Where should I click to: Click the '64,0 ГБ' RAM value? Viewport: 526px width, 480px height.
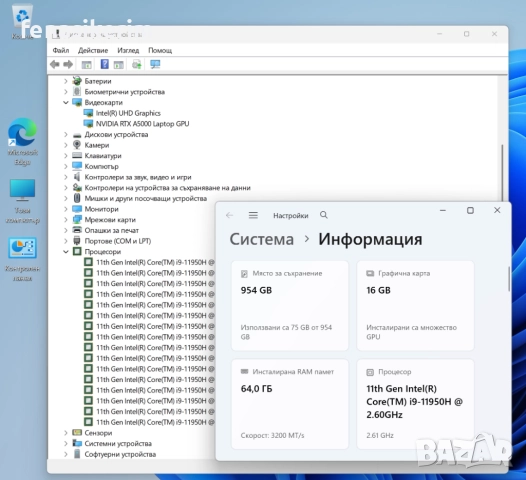pyautogui.click(x=257, y=389)
